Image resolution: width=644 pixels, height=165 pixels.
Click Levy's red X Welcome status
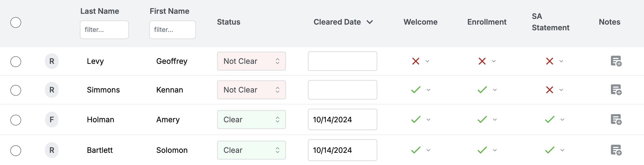pos(416,61)
